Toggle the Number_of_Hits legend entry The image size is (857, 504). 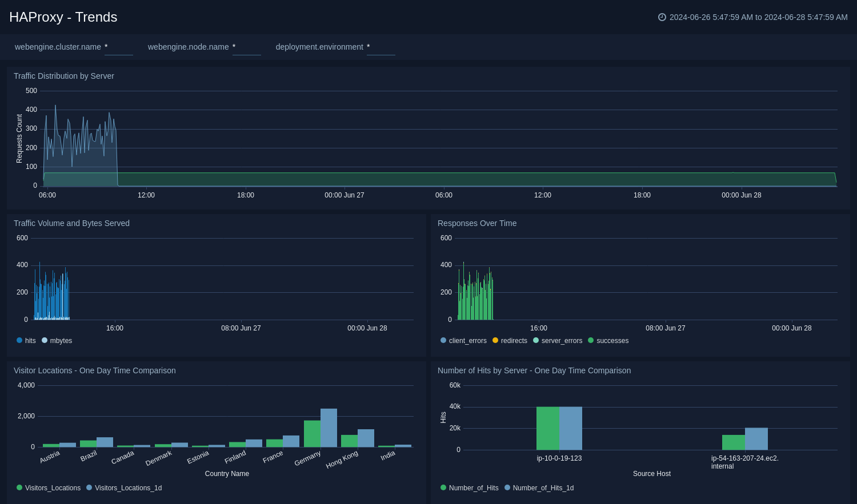[470, 488]
